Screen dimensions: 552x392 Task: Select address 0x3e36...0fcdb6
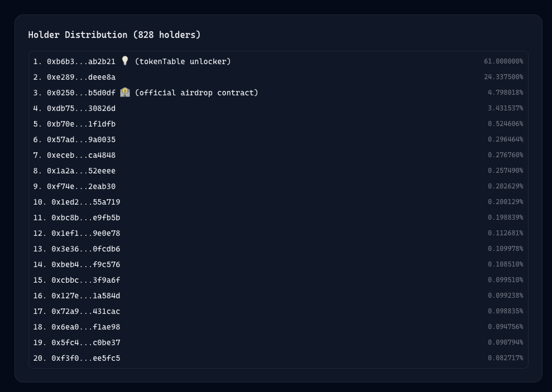tap(85, 249)
